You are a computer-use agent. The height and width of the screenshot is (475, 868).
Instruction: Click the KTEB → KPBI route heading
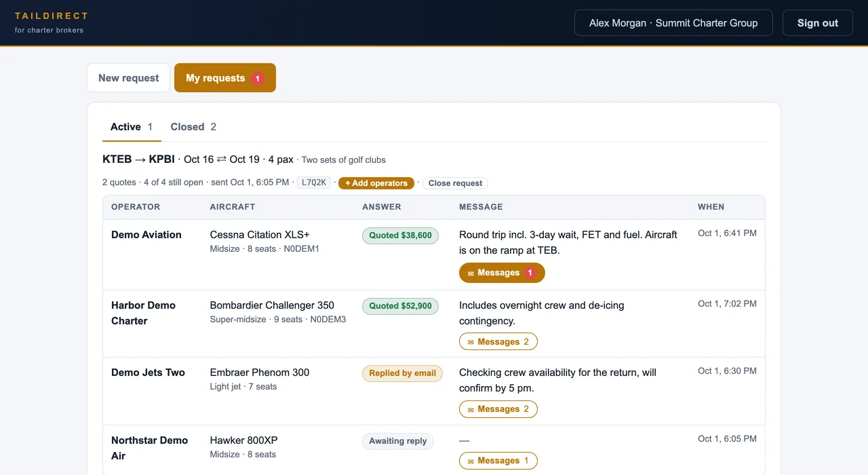tap(138, 159)
